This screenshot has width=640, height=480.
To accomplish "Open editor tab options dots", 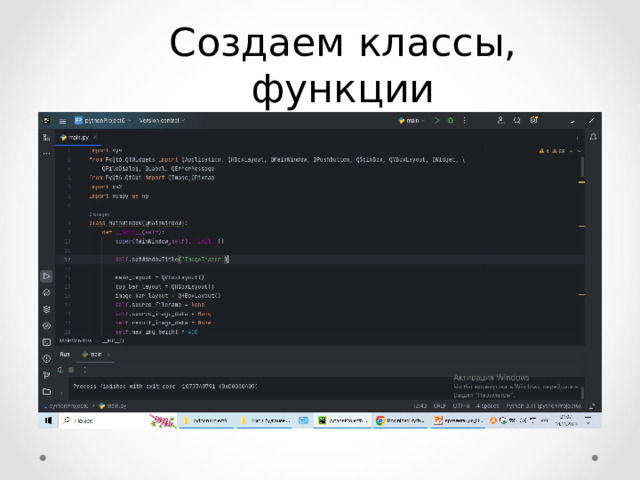I will click(x=577, y=138).
